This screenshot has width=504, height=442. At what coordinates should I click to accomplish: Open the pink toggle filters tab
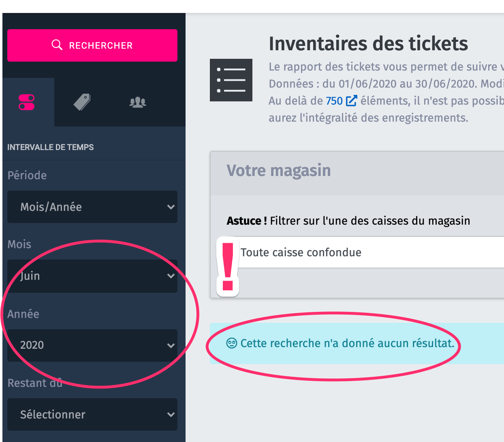[27, 102]
